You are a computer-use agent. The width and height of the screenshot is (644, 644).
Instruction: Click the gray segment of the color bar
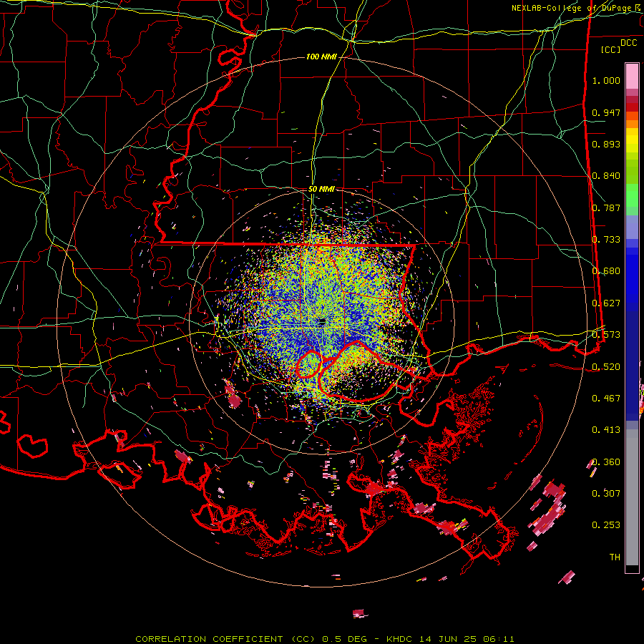[632, 497]
